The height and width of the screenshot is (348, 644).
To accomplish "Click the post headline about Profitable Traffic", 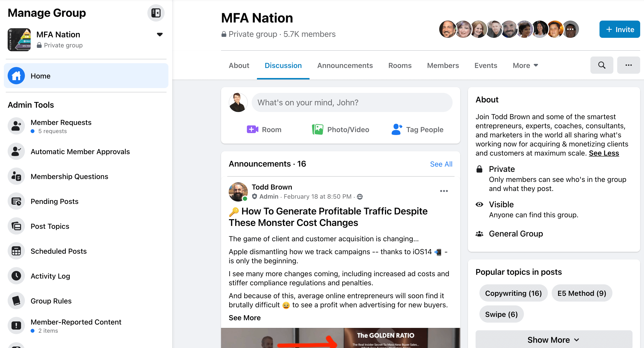I will tap(328, 217).
